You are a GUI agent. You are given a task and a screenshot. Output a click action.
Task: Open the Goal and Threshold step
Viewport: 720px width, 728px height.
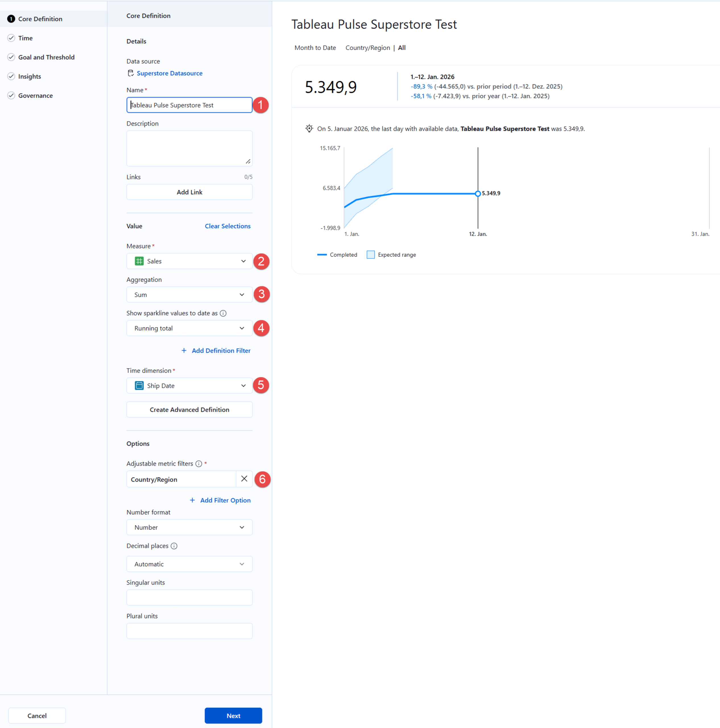pyautogui.click(x=46, y=57)
